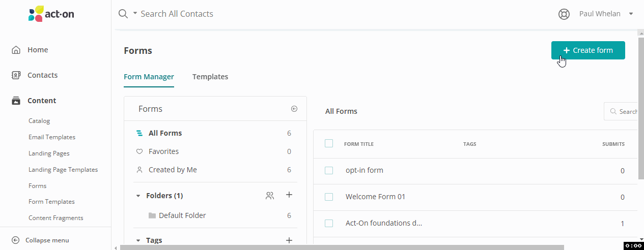Click the Act-On logo
Screen dimensions: 644x250
coord(51,14)
